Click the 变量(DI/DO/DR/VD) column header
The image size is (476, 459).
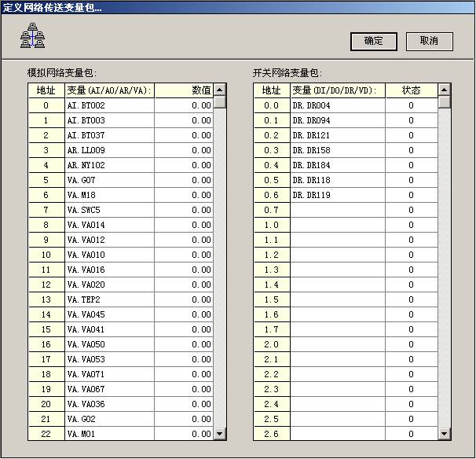(x=334, y=90)
